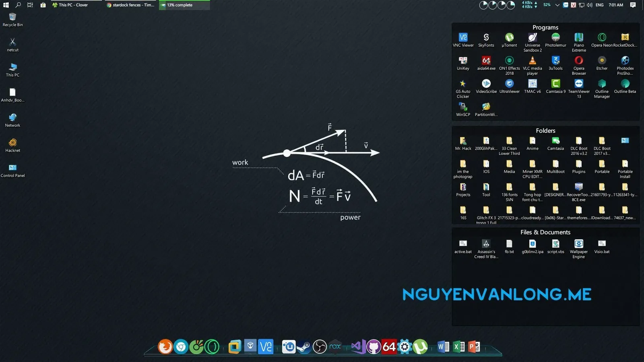The width and height of the screenshot is (644, 362).
Task: Click the Word icon in the dock
Action: [443, 347]
